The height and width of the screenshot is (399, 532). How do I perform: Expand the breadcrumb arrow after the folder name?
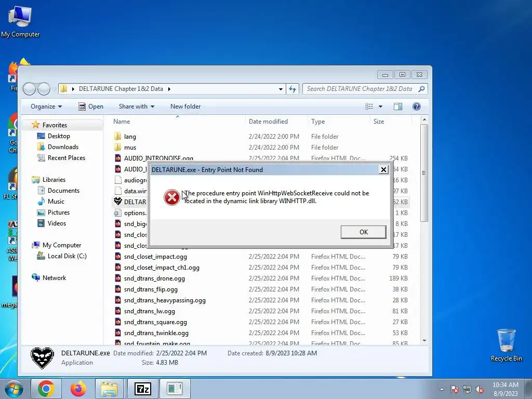pyautogui.click(x=169, y=89)
